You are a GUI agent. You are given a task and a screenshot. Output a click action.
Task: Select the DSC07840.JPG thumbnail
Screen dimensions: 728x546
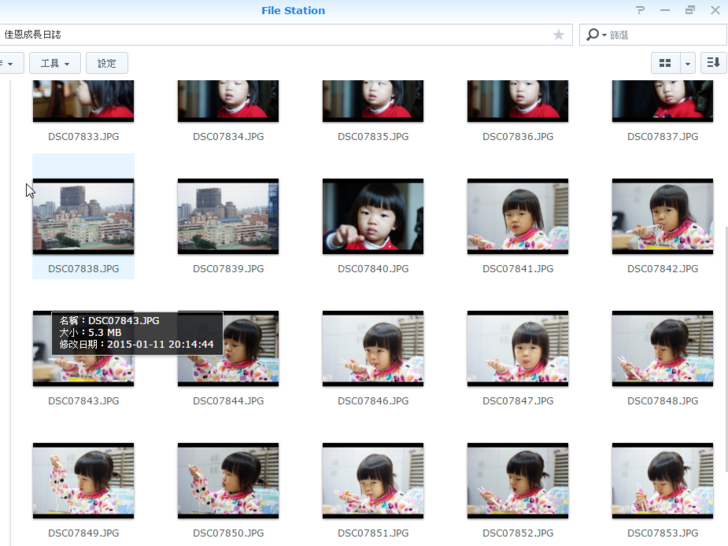[373, 216]
